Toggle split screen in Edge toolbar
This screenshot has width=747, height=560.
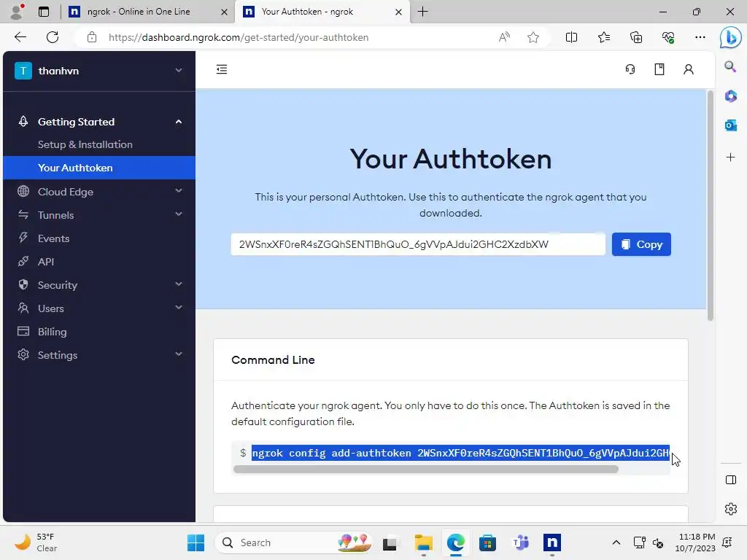[x=571, y=37]
